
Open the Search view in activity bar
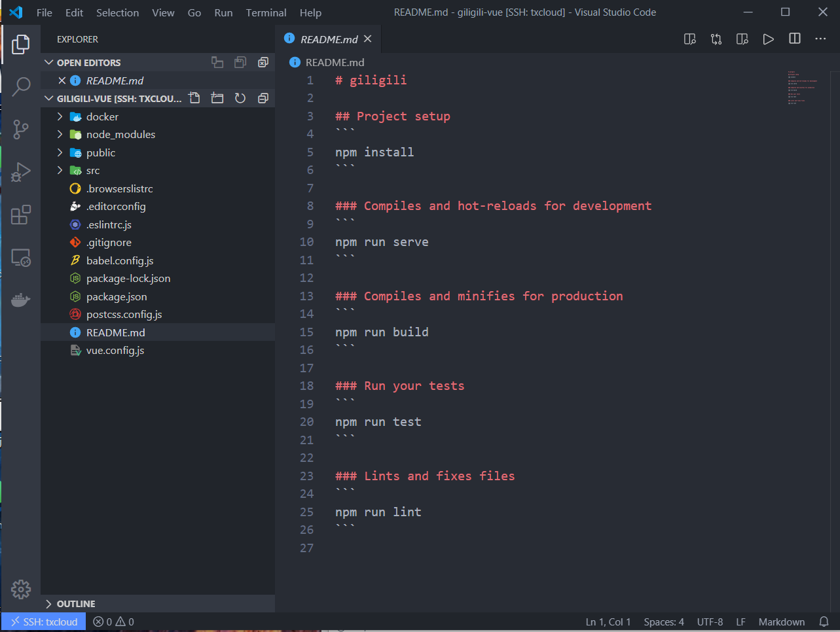pos(21,86)
